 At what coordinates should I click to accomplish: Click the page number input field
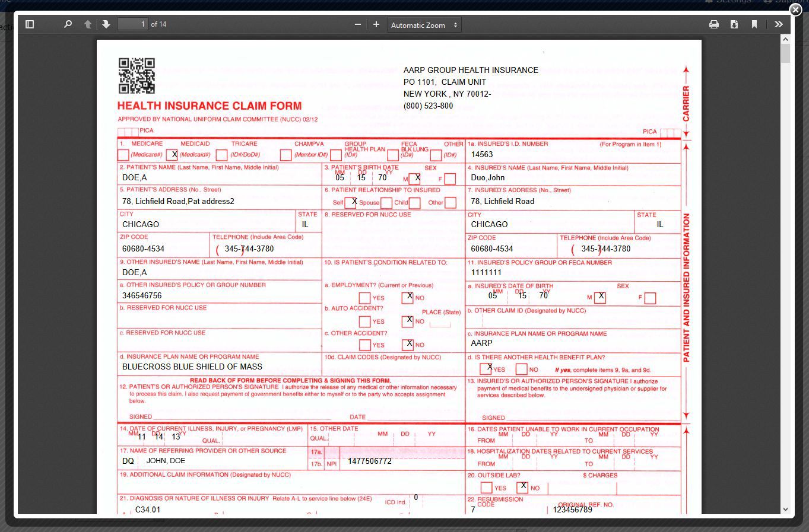pos(132,24)
